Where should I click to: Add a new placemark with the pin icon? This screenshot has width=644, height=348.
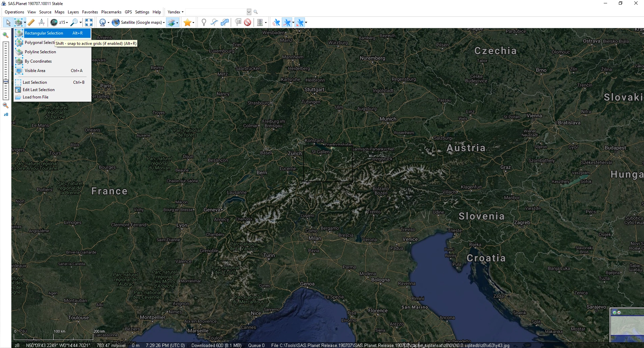(204, 22)
